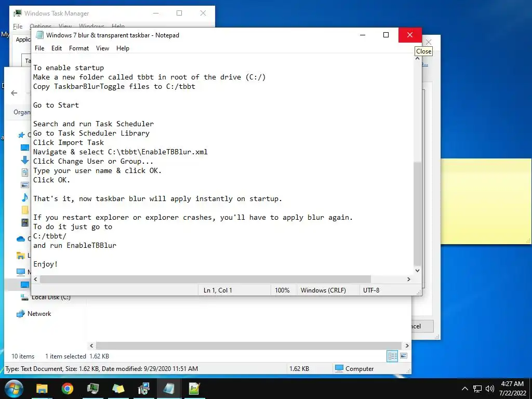Click the Notepad scroll-down arrow
This screenshot has height=399, width=532.
point(417,271)
